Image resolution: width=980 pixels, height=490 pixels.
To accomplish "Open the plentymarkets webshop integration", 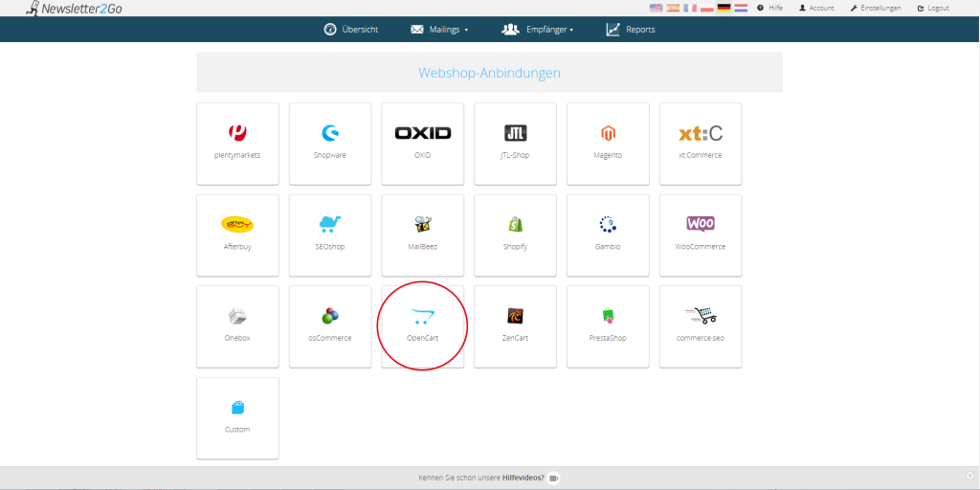I will [237, 144].
